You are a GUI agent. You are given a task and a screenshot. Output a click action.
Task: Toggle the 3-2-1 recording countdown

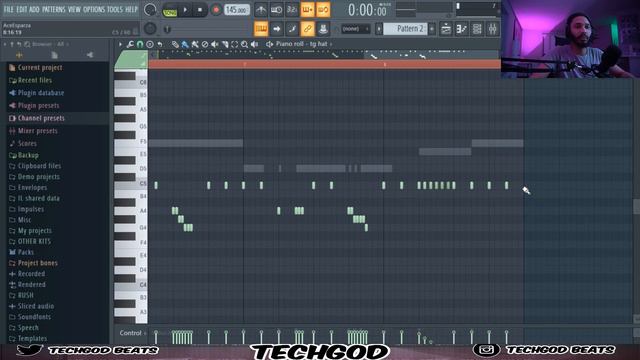pyautogui.click(x=292, y=9)
